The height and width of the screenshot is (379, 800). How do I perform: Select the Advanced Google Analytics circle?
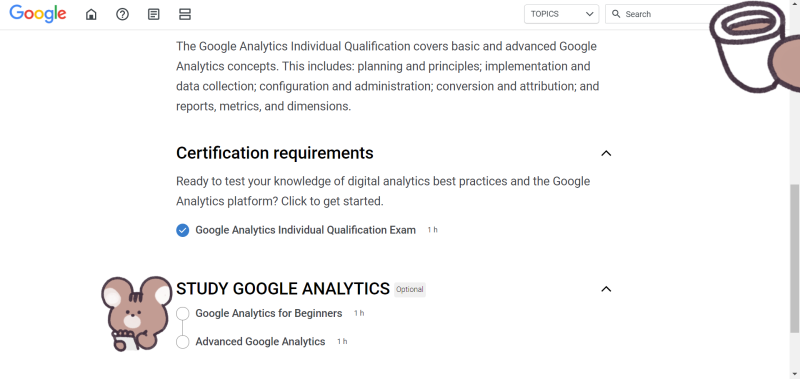pyautogui.click(x=183, y=342)
